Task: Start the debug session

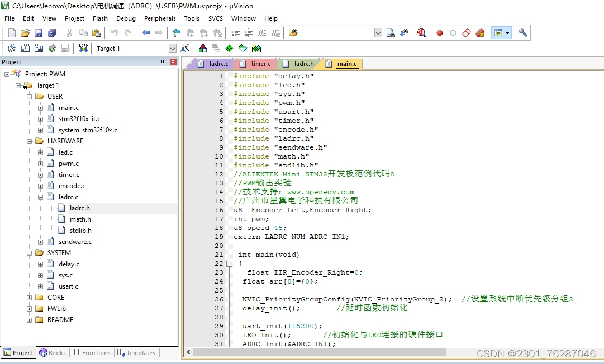Action: tap(421, 33)
